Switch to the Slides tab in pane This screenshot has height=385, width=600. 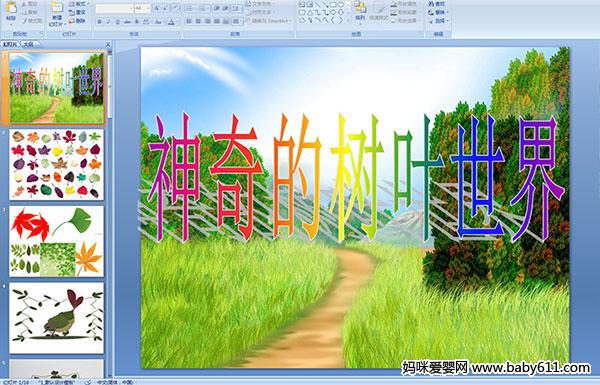[x=10, y=44]
